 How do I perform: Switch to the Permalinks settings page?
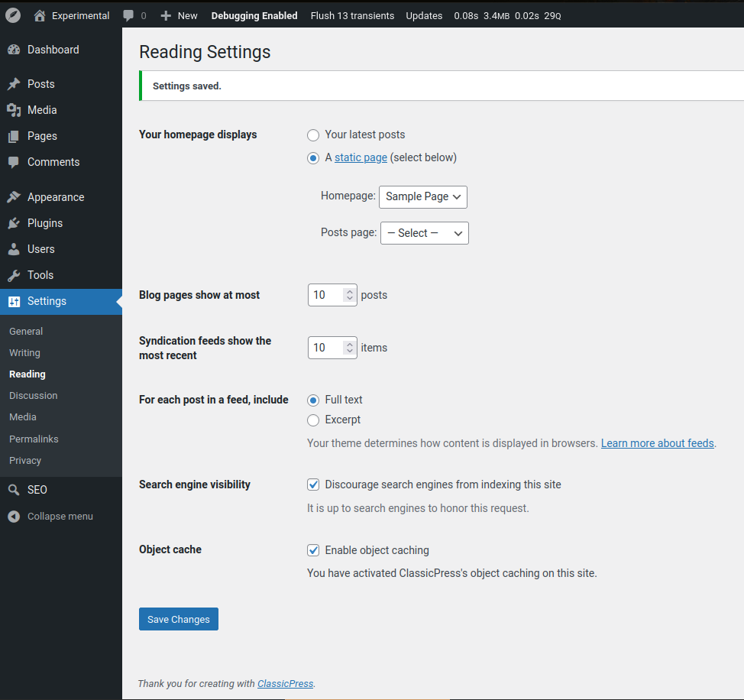tap(33, 438)
